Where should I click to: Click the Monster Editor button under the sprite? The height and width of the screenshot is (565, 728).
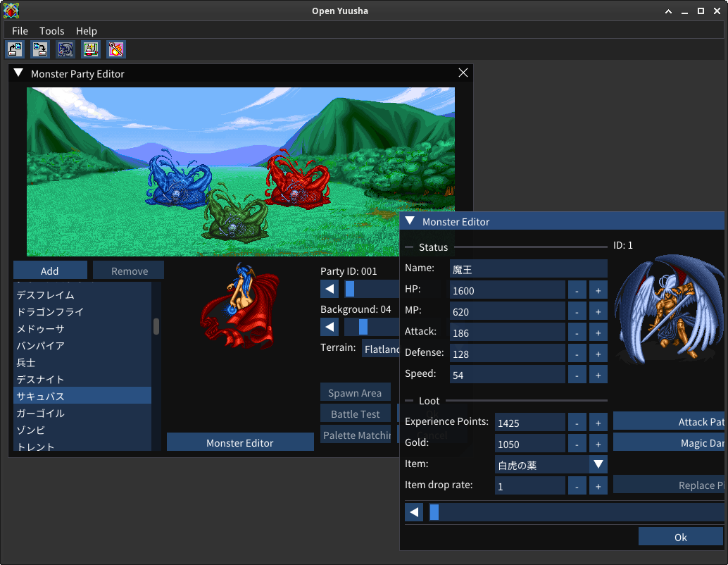tap(240, 442)
